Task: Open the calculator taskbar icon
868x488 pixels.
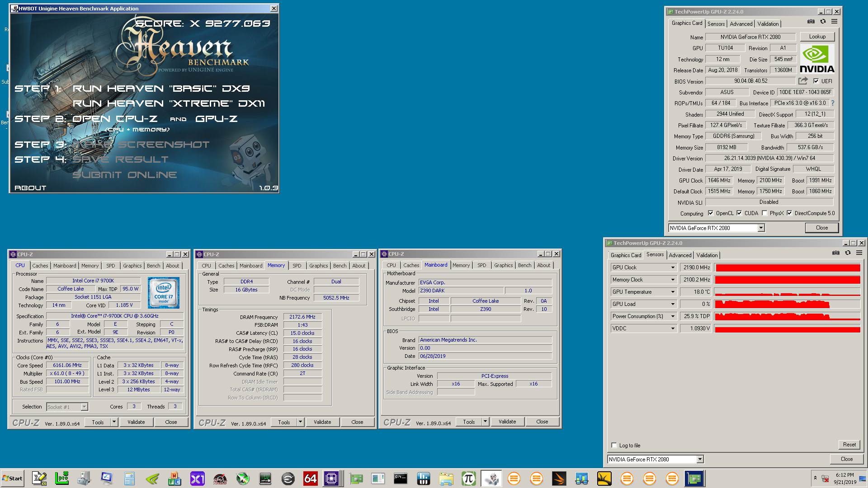Action: tap(129, 479)
